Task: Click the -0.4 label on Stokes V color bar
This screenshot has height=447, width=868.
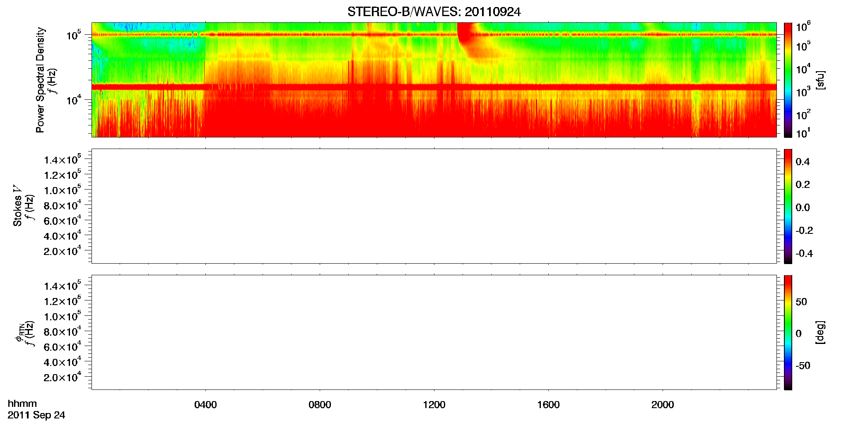Action: 804,254
